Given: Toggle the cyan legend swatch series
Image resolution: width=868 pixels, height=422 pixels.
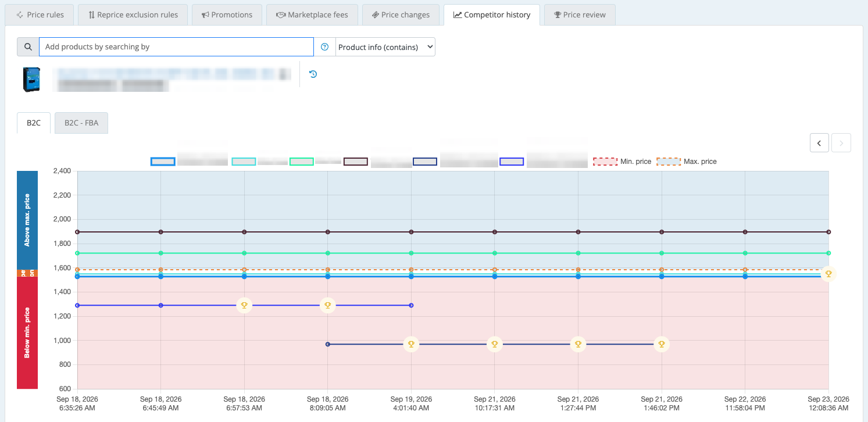Looking at the screenshot, I should (244, 162).
